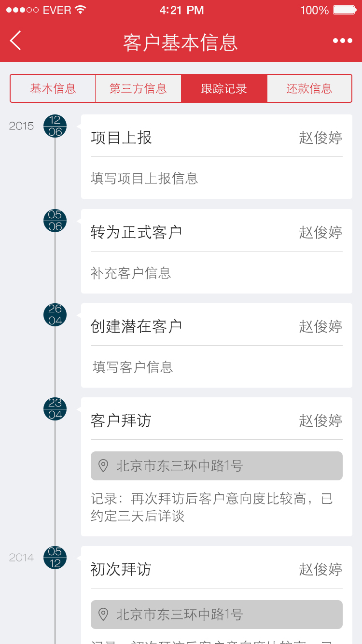This screenshot has height=644, width=362.
Task: Switch to the 基本信息 tab
Action: (53, 88)
